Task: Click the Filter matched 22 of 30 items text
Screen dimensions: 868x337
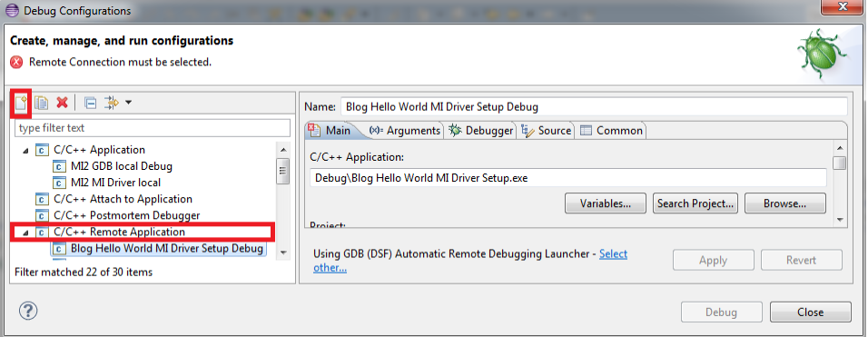Action: 84,273
